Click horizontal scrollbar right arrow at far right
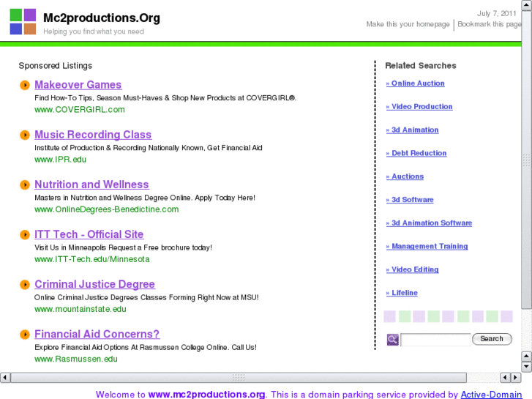This screenshot has height=399, width=532. coord(516,377)
